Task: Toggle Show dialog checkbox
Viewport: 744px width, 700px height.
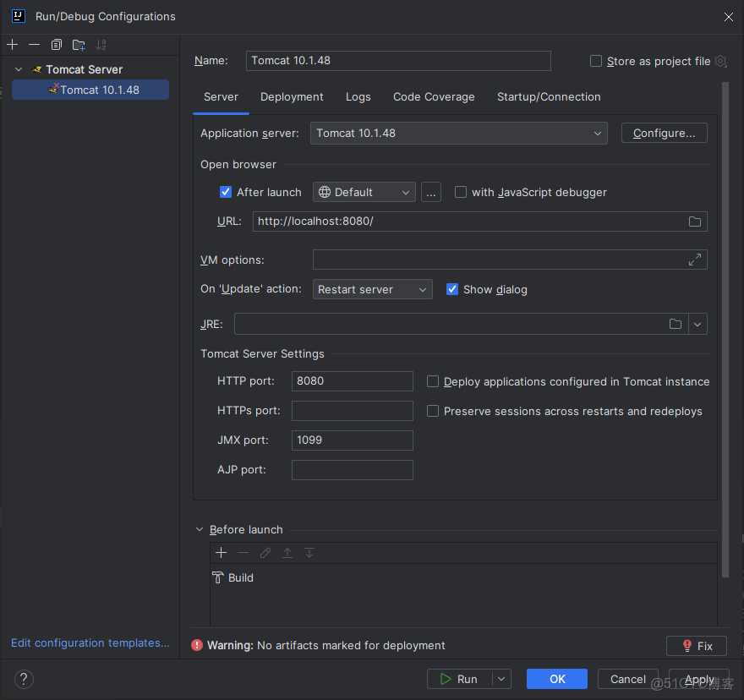Action: [x=452, y=289]
